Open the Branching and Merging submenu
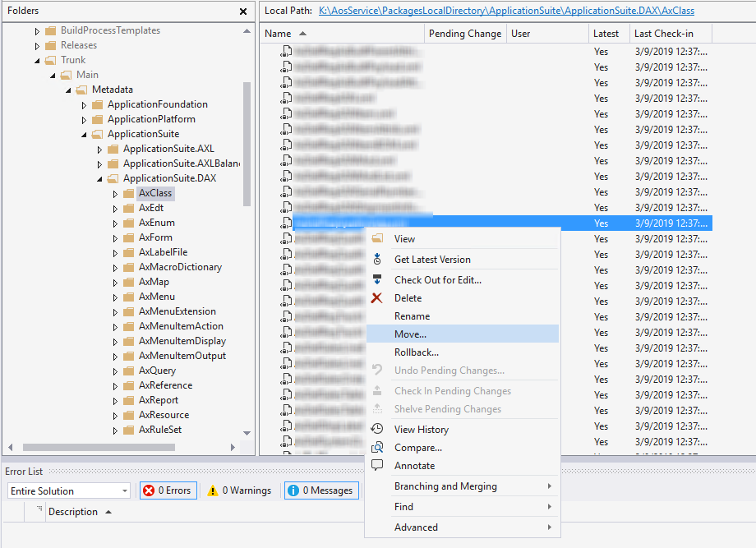Viewport: 756px width, 548px height. 445,486
